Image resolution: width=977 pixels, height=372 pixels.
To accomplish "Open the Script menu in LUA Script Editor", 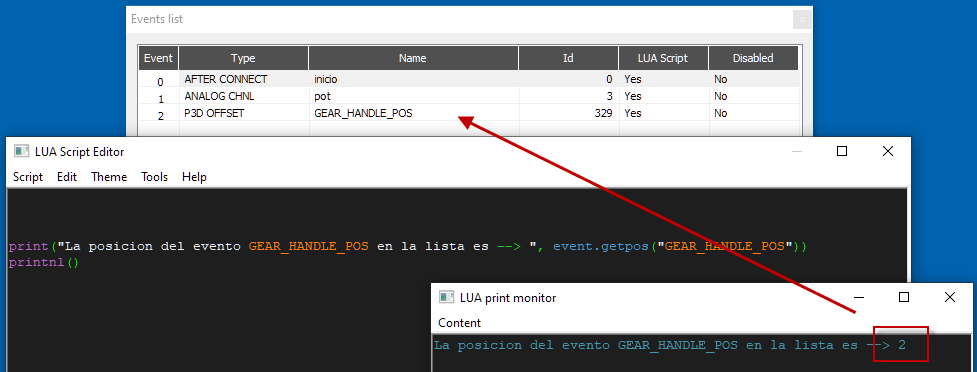I will pos(28,177).
